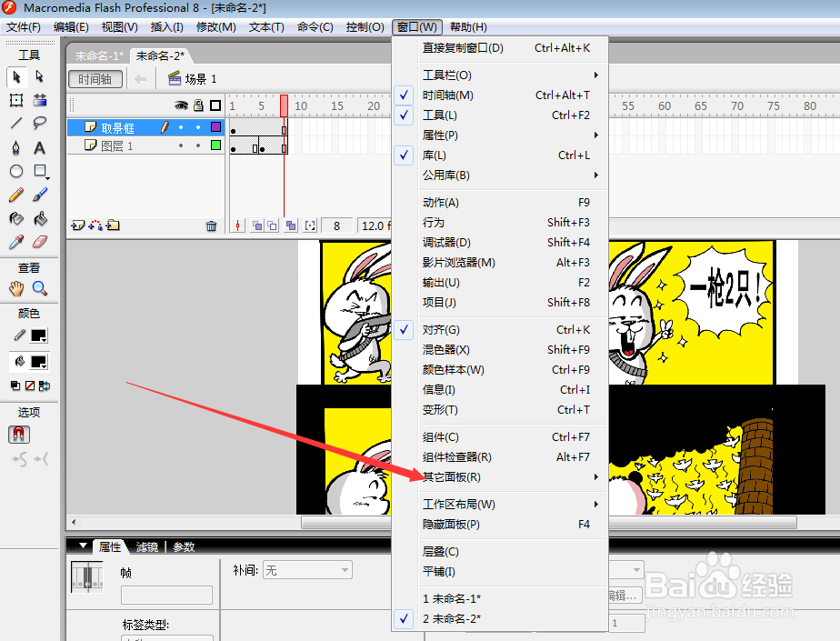Toggle 时间轴(M) checked menu item

click(500, 95)
